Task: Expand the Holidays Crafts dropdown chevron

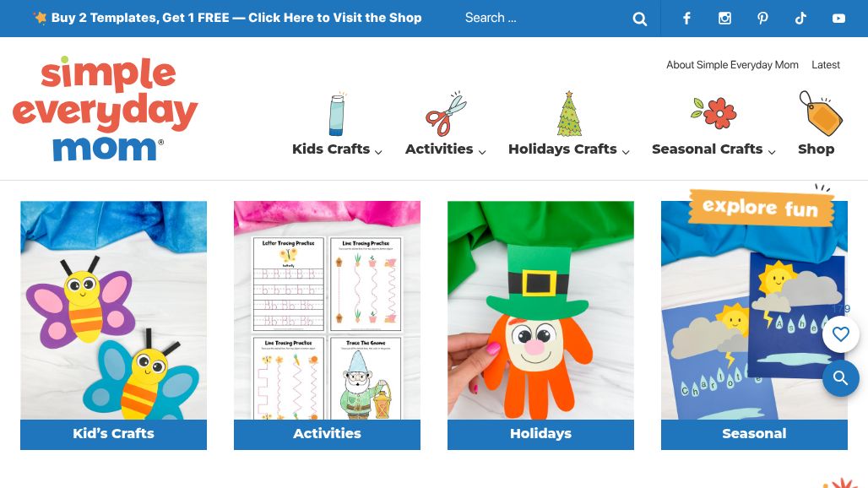Action: (x=626, y=152)
